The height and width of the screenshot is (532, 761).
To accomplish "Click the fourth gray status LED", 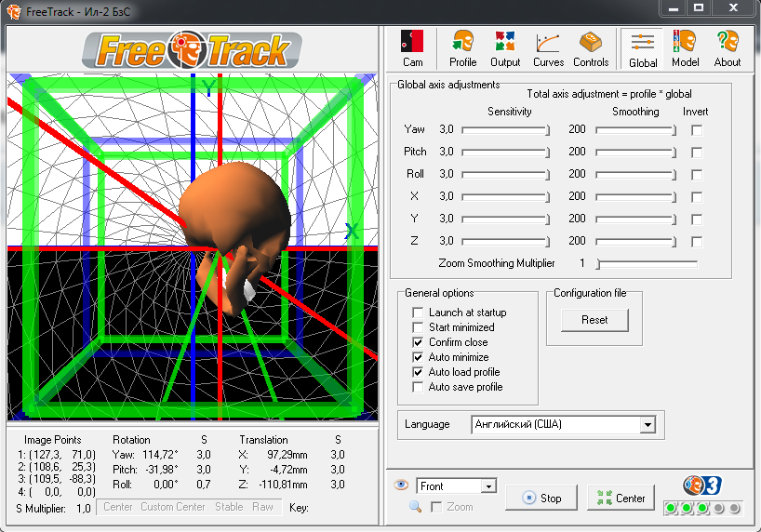I will tap(719, 508).
